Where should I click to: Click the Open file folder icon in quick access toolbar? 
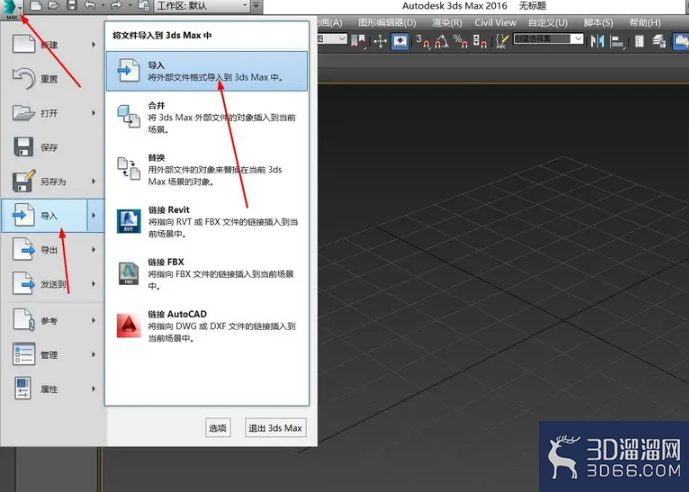tap(54, 6)
